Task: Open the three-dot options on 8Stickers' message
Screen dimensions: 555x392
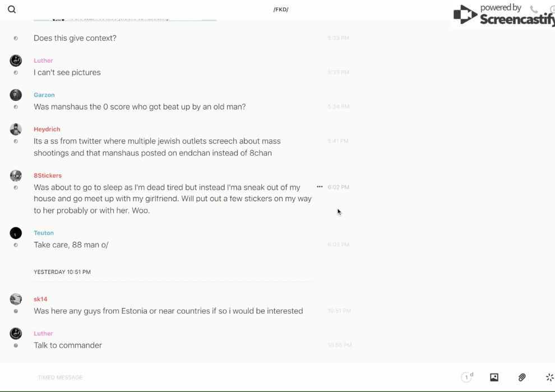Action: tap(320, 187)
